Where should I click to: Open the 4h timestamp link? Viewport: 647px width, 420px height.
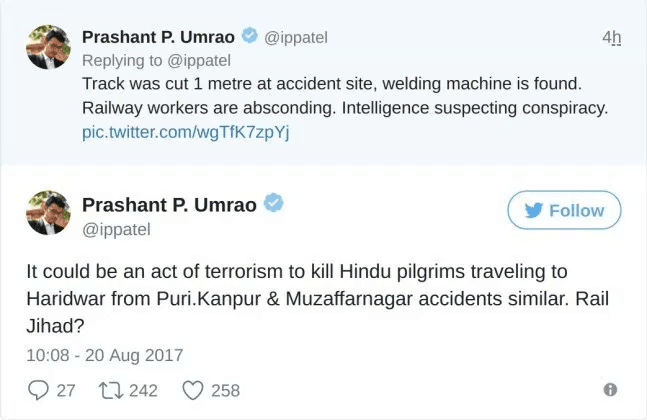pyautogui.click(x=612, y=37)
